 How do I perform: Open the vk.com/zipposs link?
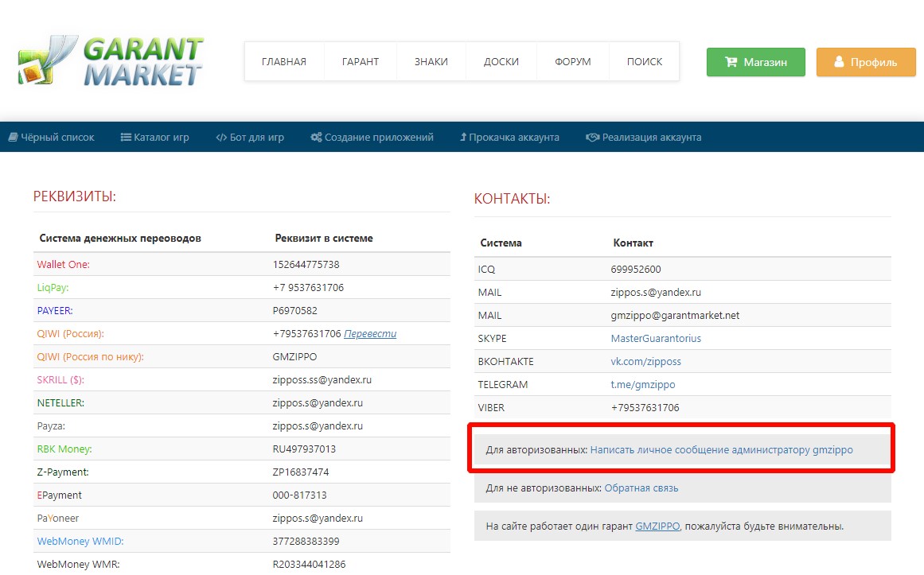point(646,361)
